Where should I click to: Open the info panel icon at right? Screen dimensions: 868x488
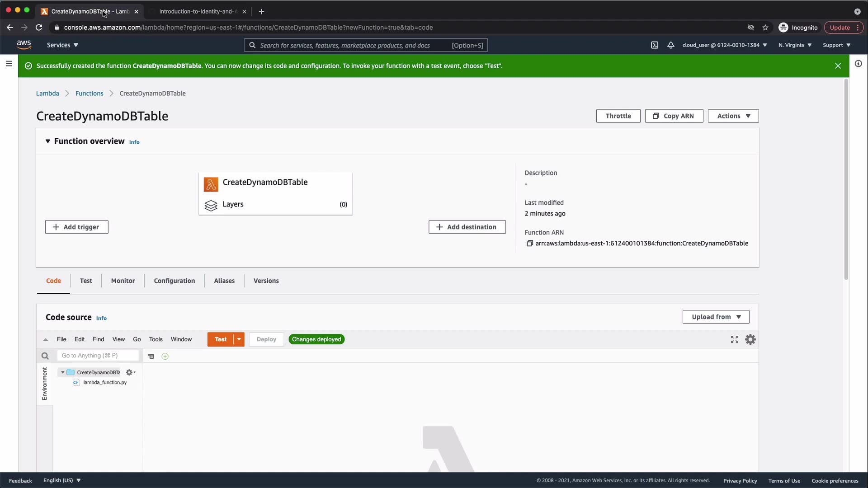pyautogui.click(x=858, y=64)
